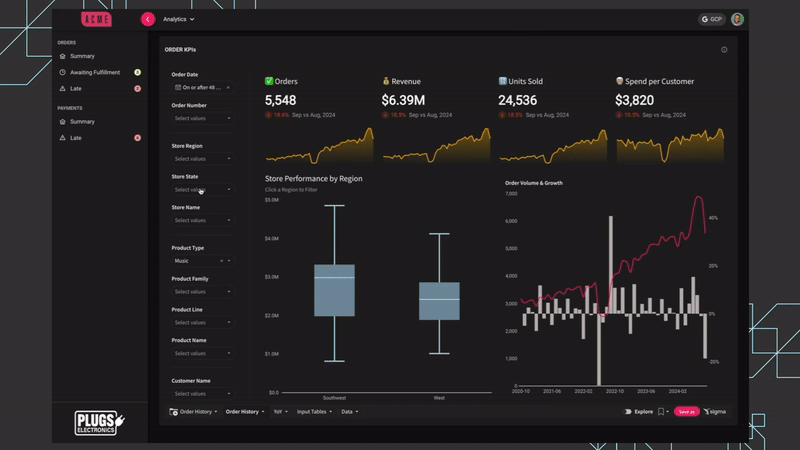Open Summary under Orders in the sidebar

point(82,56)
